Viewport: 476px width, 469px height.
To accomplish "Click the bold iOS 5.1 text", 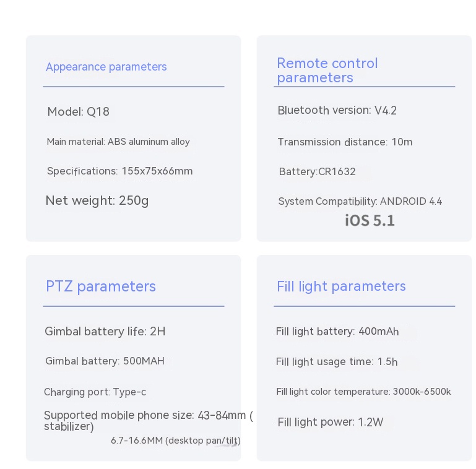I will [x=370, y=221].
